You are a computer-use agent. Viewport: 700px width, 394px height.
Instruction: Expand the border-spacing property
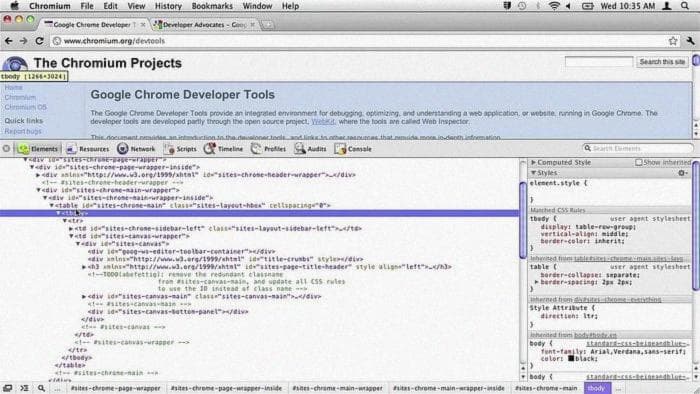pos(537,282)
